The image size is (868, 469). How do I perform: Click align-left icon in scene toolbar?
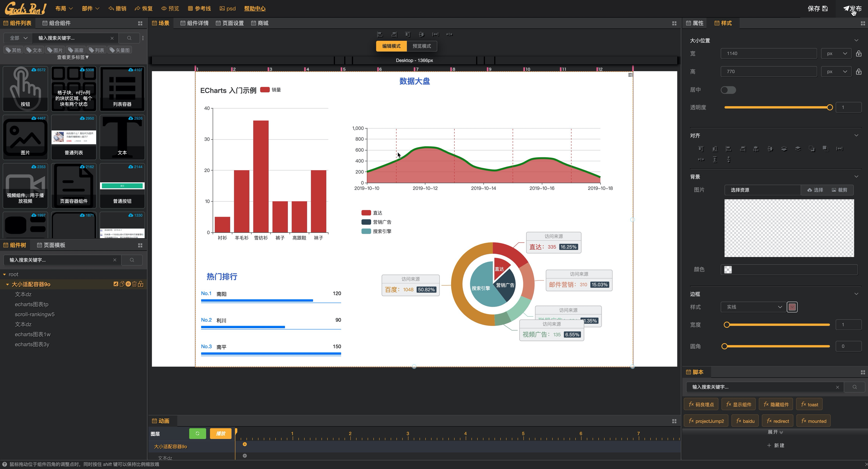380,34
